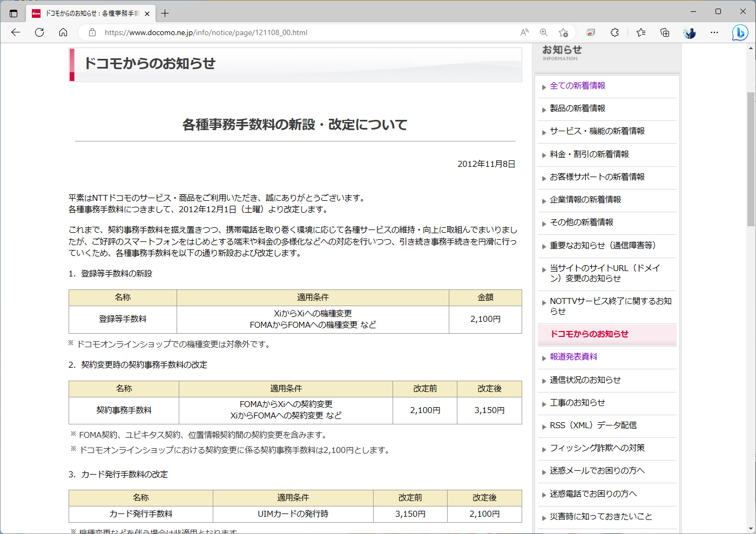756x534 pixels.
Task: Open 工事のお知らせ link
Action: coord(577,403)
